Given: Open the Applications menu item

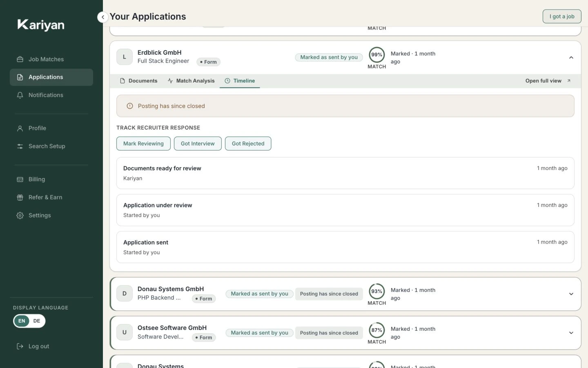Looking at the screenshot, I should tap(51, 77).
